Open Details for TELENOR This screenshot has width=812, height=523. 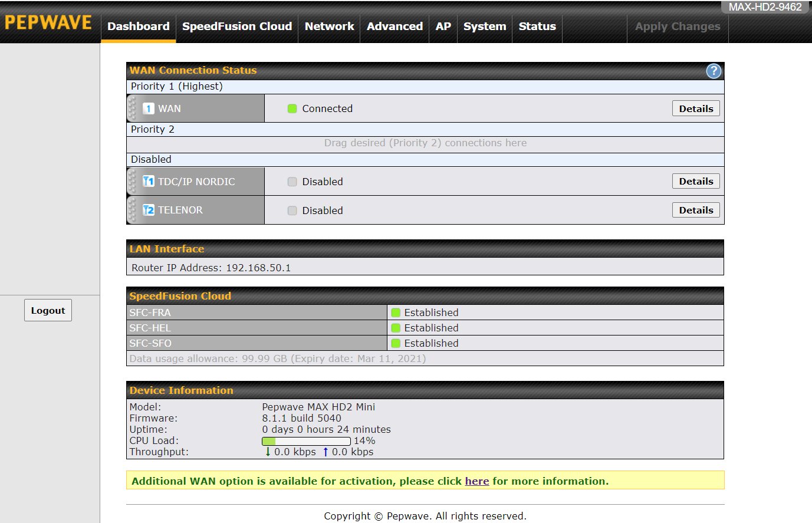click(x=696, y=210)
